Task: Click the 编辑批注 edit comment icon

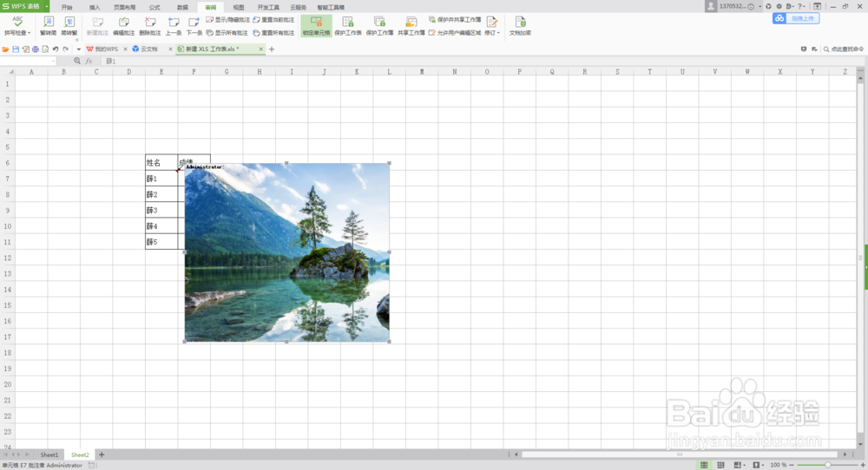Action: point(123,26)
